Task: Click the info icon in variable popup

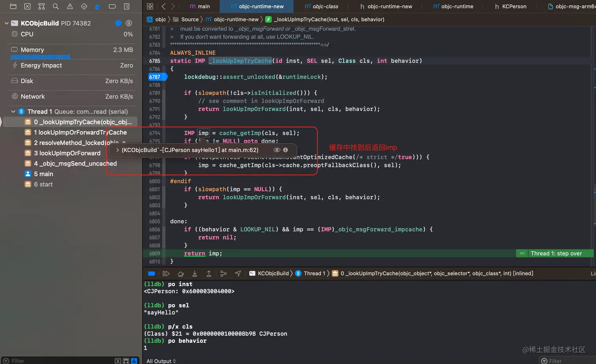Action: coord(285,150)
